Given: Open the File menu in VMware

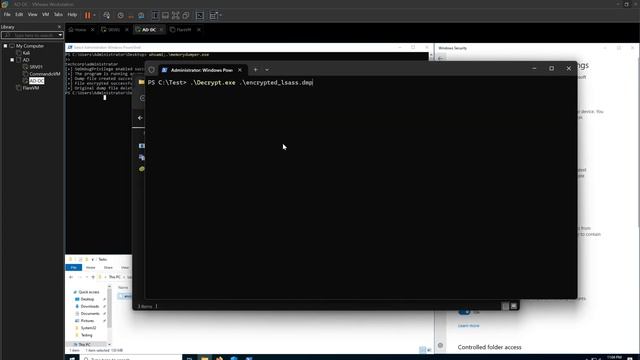Looking at the screenshot, I should click(x=7, y=14).
